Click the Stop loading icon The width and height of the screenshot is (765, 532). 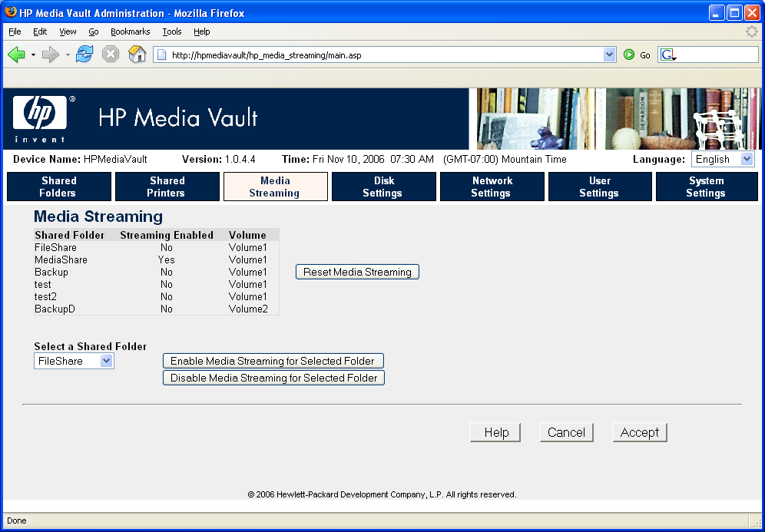click(111, 55)
